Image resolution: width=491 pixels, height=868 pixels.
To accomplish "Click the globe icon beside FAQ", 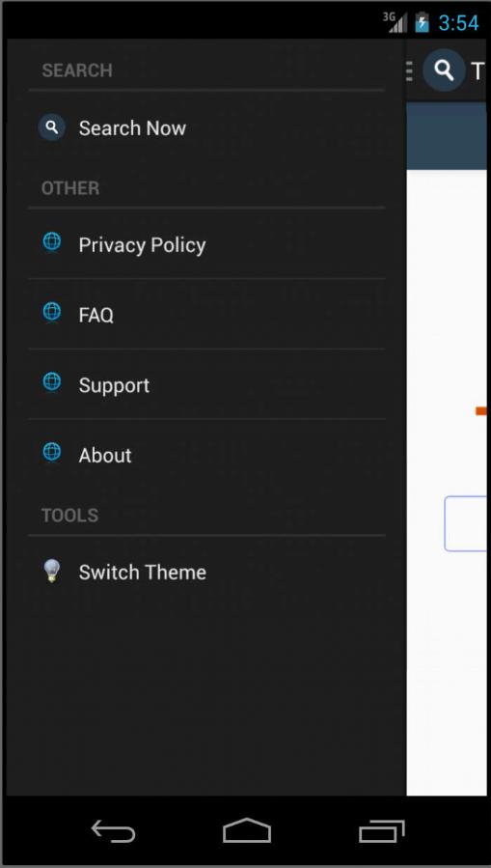I will tap(52, 312).
